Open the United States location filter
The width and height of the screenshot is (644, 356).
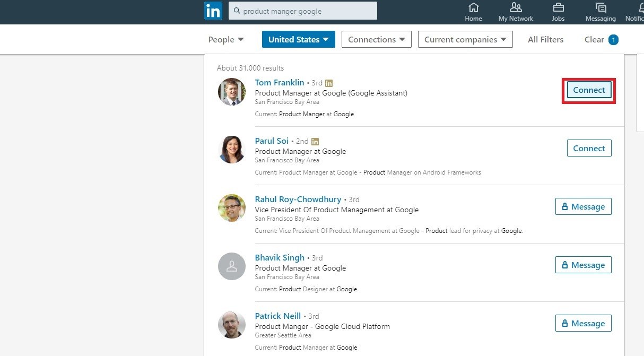tap(299, 39)
